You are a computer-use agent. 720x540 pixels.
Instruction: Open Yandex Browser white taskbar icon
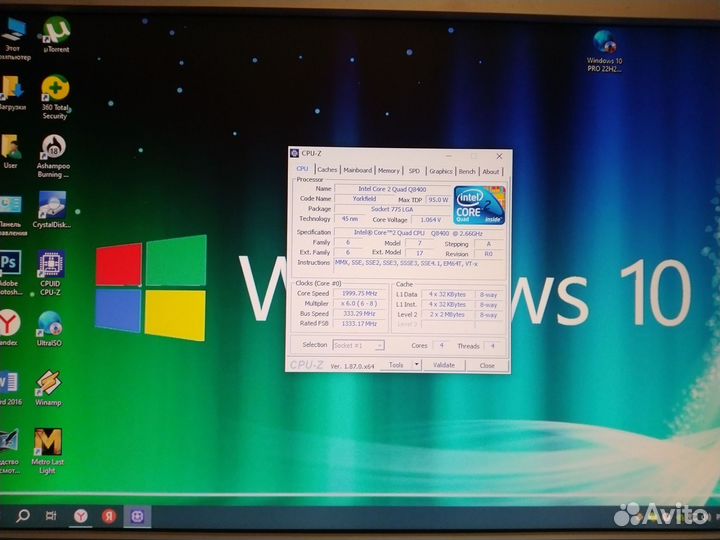pos(81,516)
